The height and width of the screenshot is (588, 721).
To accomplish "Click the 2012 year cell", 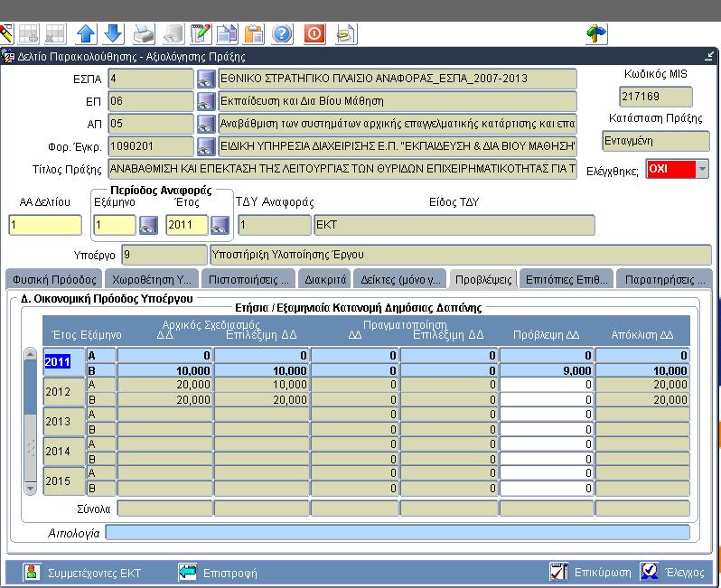I will (x=64, y=392).
